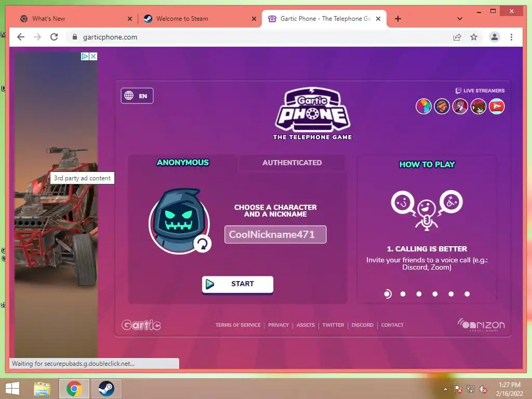Open the Windows Start menu

12,389
